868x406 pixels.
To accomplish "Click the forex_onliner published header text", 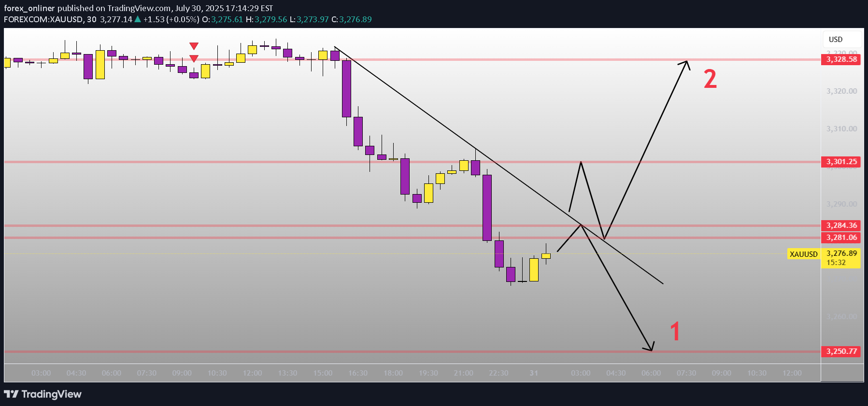I will (138, 8).
